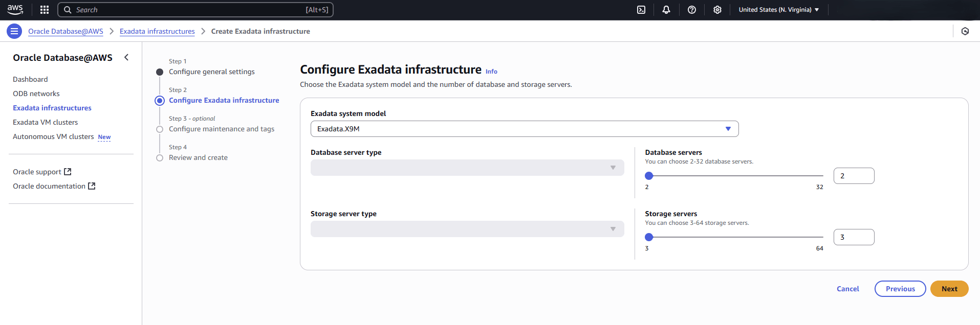Open the United States (N. Virginia) region selector
Screen dimensions: 980x325
[x=778, y=10]
